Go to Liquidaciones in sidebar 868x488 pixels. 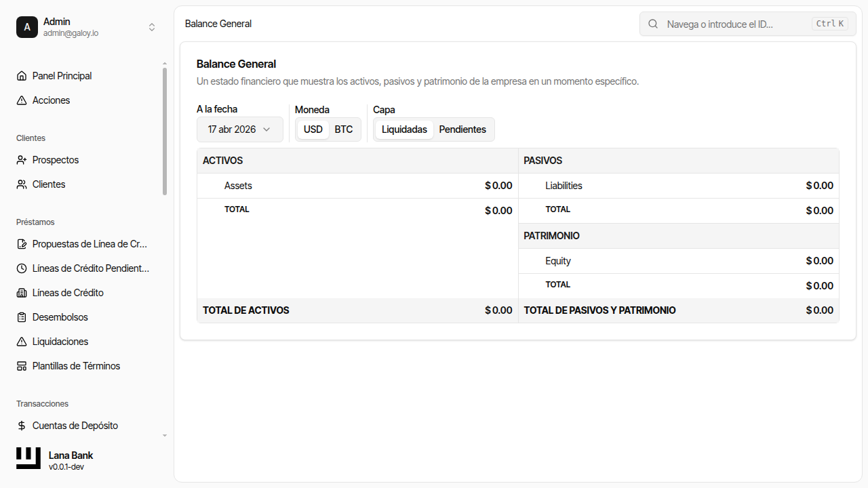(x=60, y=342)
